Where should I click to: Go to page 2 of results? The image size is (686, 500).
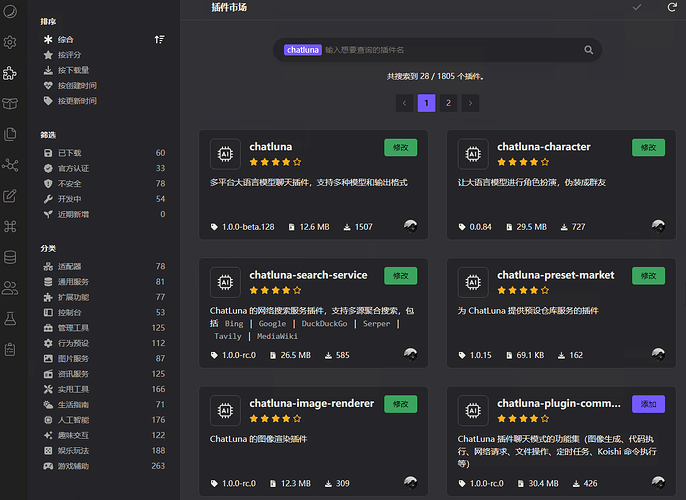(x=448, y=103)
